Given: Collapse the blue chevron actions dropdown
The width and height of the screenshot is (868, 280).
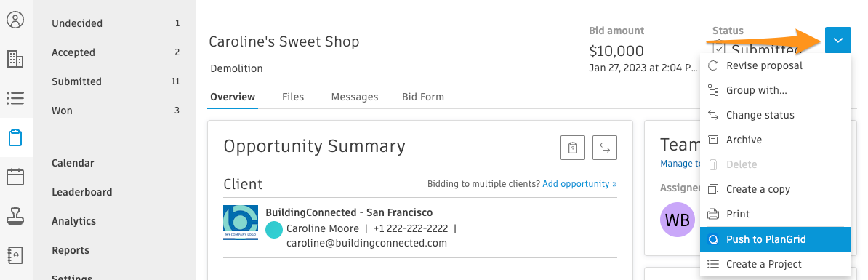Looking at the screenshot, I should pos(837,41).
